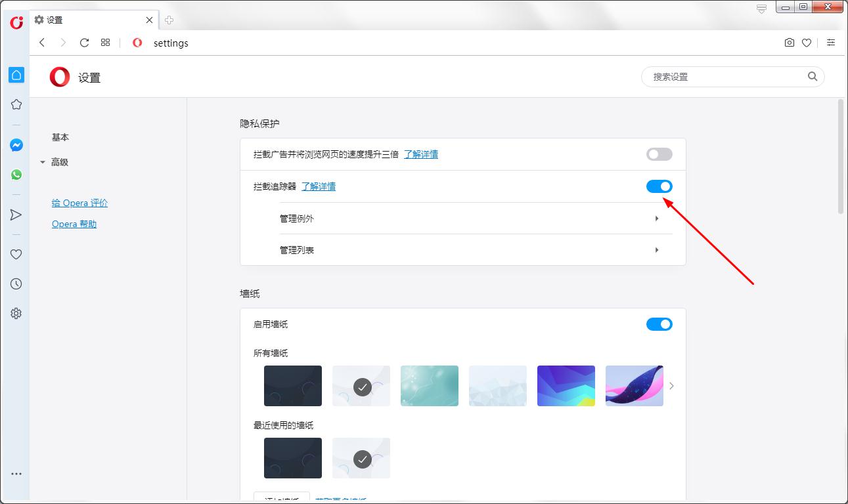The height and width of the screenshot is (504, 848).
Task: Click the heart icon in the address bar
Action: (807, 42)
